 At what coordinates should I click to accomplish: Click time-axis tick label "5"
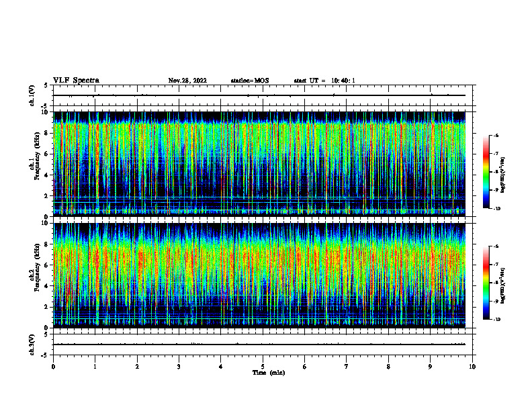263,367
